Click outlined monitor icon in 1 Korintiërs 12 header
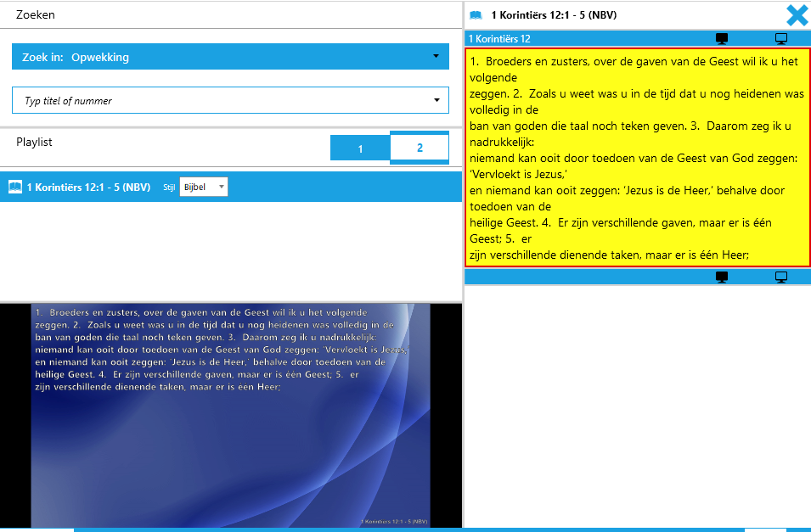 click(x=781, y=38)
